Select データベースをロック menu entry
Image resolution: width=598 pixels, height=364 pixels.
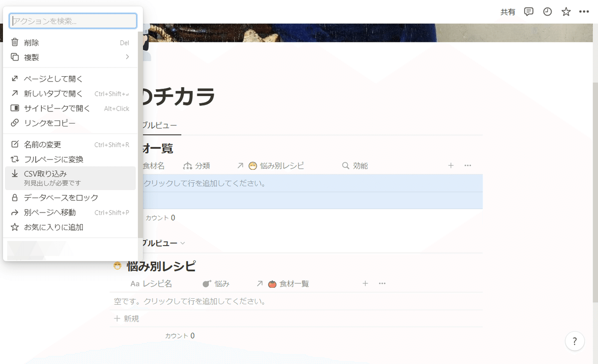pos(70,198)
